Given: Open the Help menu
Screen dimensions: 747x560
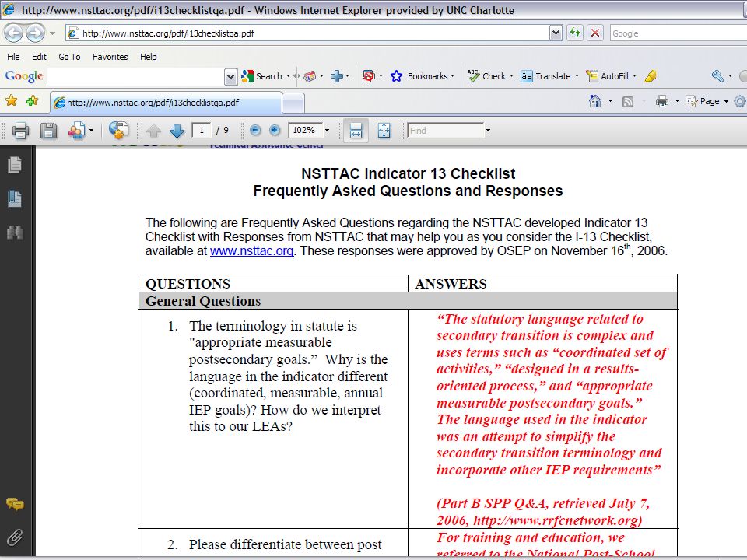Looking at the screenshot, I should [x=148, y=57].
